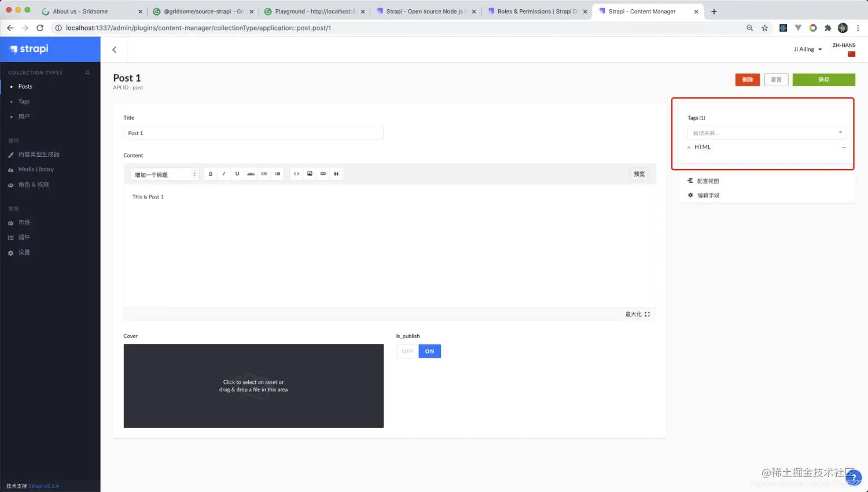Open 市场 marketplace in the sidebar
This screenshot has height=492, width=868.
[24, 222]
